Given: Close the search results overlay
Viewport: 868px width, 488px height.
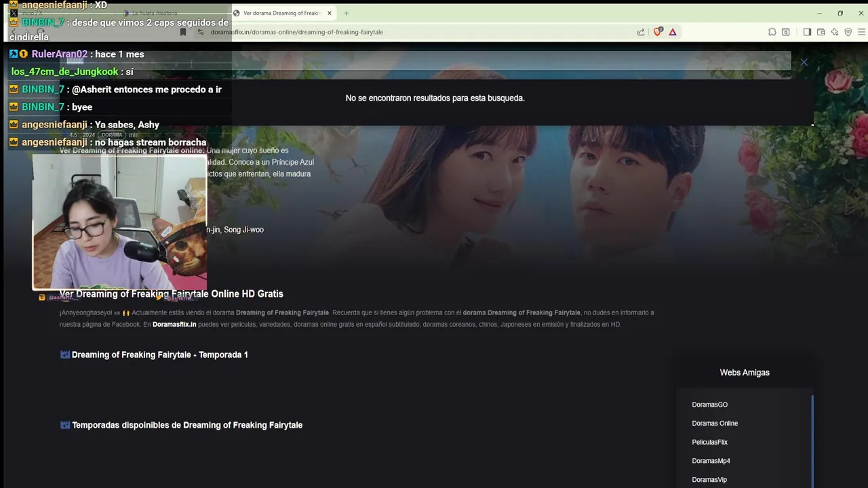Looking at the screenshot, I should pyautogui.click(x=804, y=62).
